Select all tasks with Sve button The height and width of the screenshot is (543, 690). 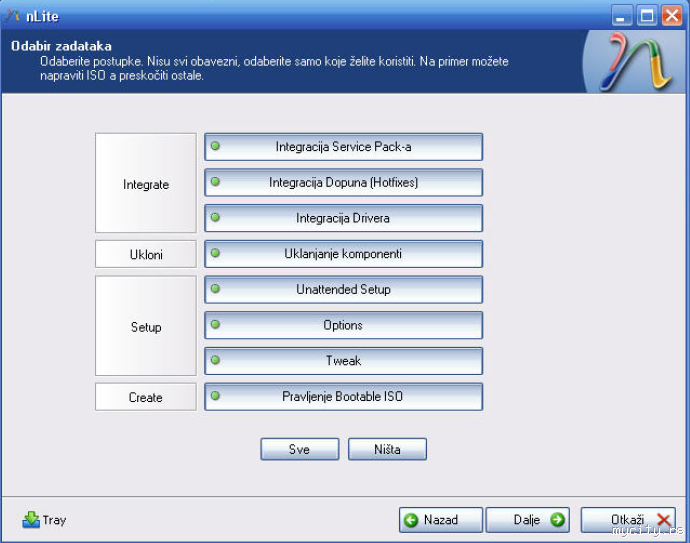click(300, 449)
